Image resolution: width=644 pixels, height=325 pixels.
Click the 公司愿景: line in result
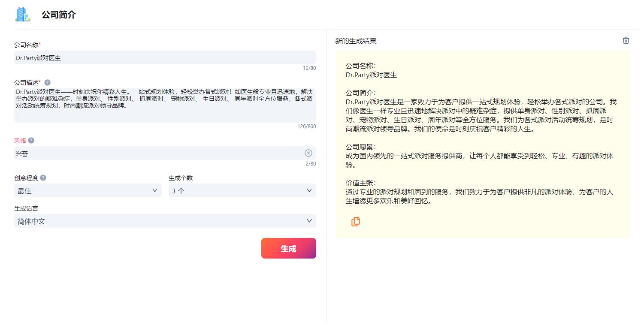tap(361, 147)
